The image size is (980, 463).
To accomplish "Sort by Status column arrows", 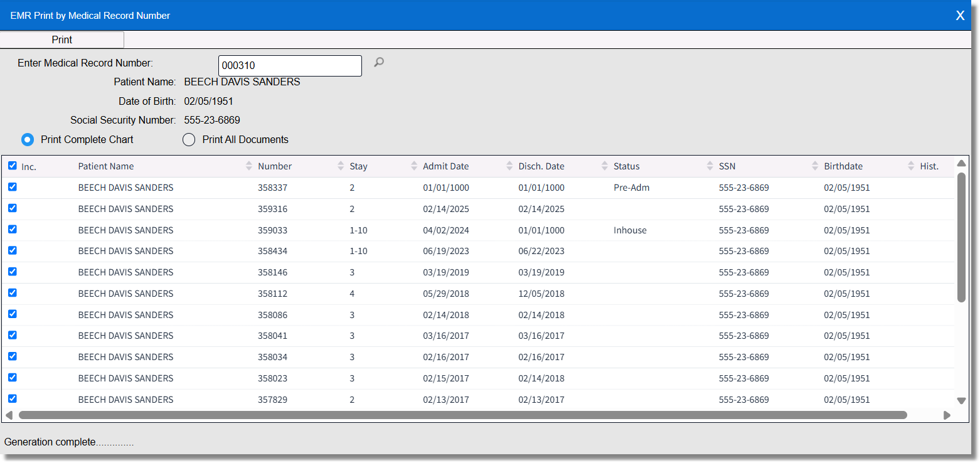I will click(710, 166).
